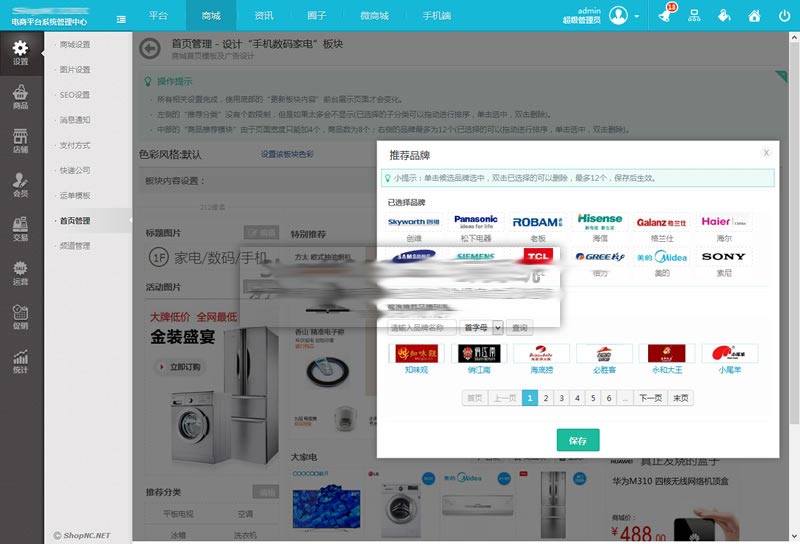
Task: Toggle the sidebar collapse menu icon
Action: [x=121, y=19]
